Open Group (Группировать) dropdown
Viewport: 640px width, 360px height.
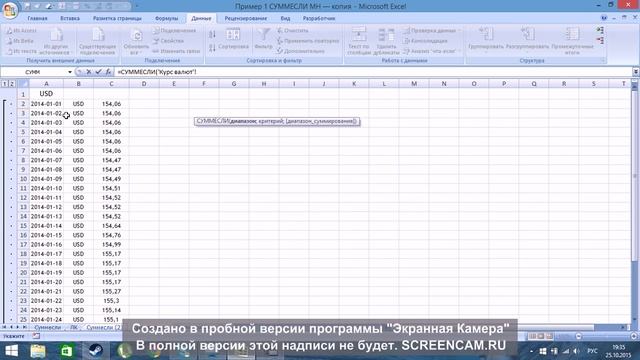pyautogui.click(x=486, y=41)
